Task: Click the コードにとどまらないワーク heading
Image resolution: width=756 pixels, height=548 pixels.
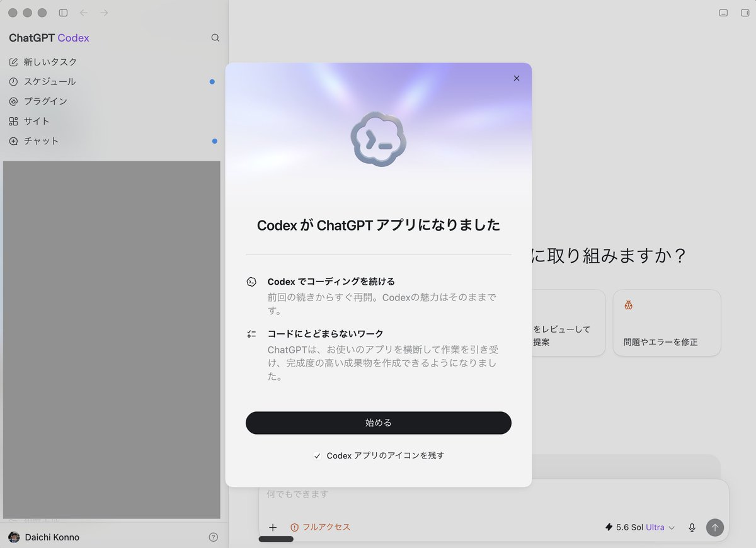Action: [326, 334]
